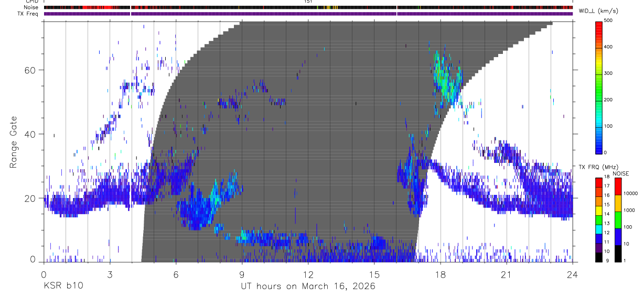This screenshot has width=644, height=297.
Task: Click the green-cyan scatter cluster near range gate 58
Action: pyautogui.click(x=447, y=79)
